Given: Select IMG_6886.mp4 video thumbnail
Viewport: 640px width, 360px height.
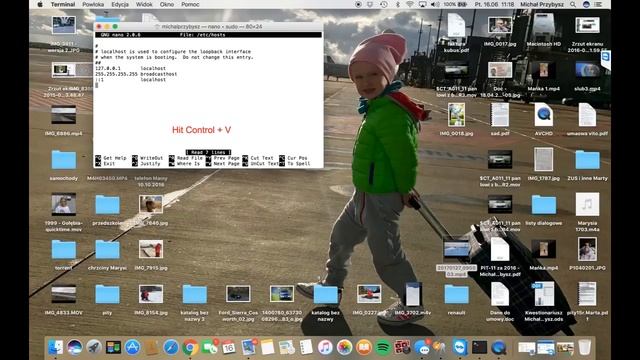Looking at the screenshot, I should (64, 115).
